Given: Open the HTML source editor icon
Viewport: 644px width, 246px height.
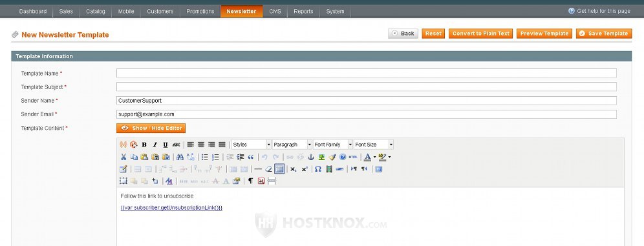Looking at the screenshot, I should (x=353, y=157).
